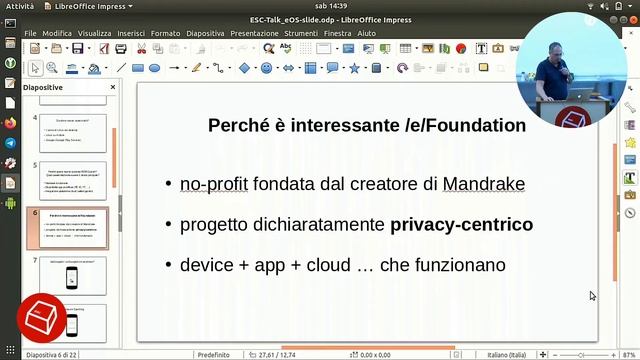Screen dimensions: 640x360
Task: Select the Curves pencil tool
Action: coord(197,68)
